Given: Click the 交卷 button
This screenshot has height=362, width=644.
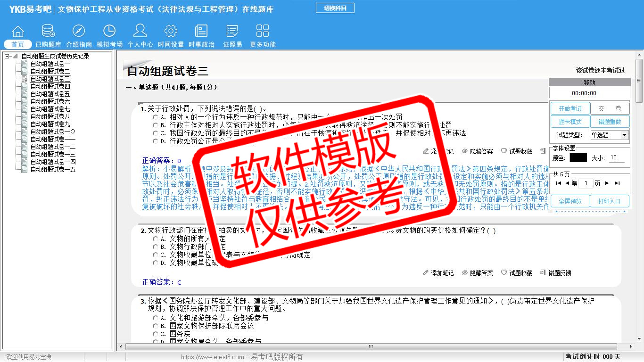Looking at the screenshot, I should click(x=610, y=108).
